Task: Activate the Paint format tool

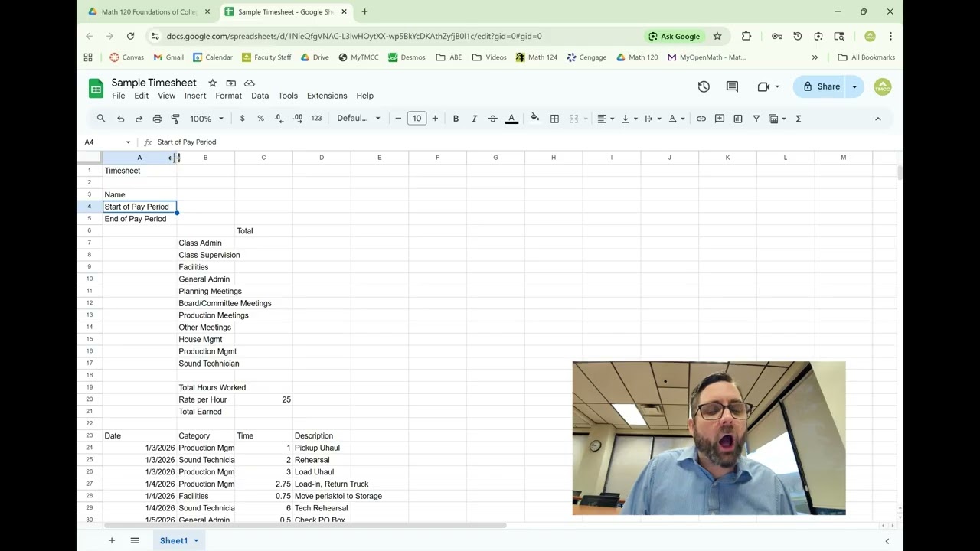Action: 175,119
